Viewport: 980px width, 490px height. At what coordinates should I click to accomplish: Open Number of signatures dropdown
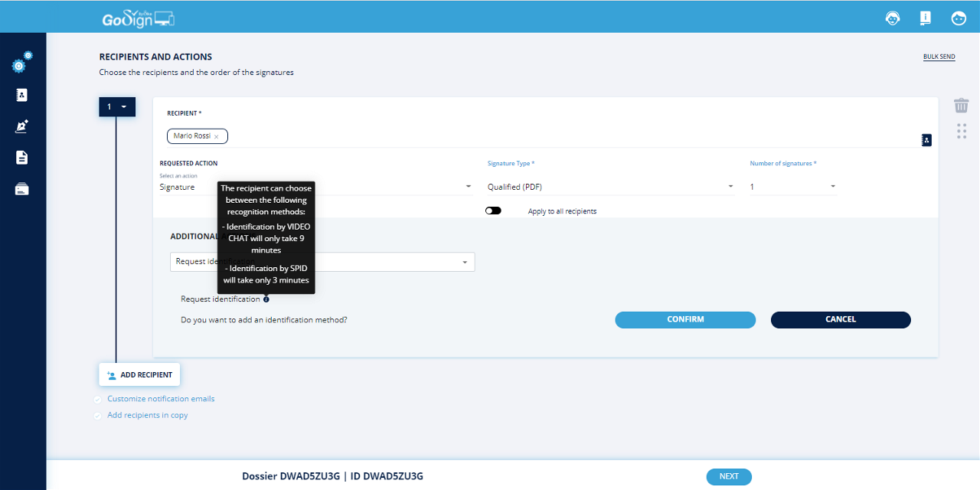792,187
